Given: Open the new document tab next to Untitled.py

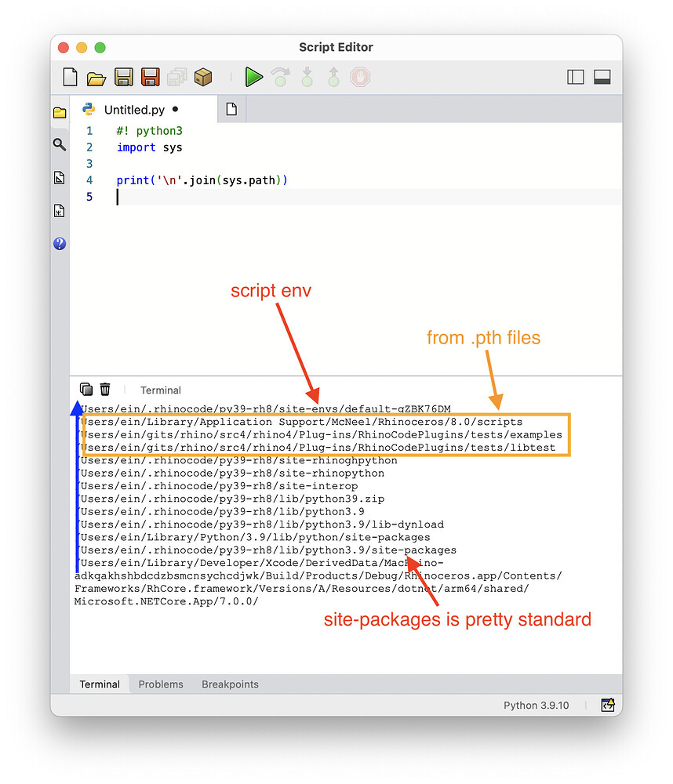Looking at the screenshot, I should pyautogui.click(x=231, y=108).
